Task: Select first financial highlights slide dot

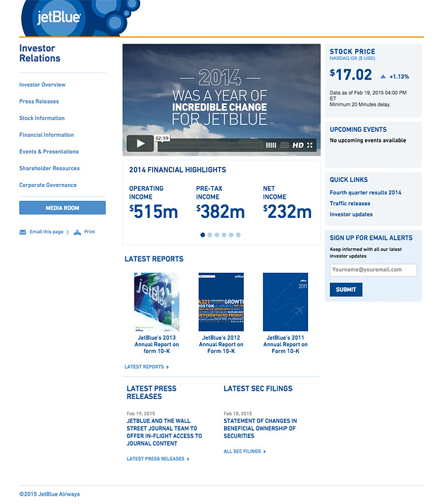Action: coord(202,235)
